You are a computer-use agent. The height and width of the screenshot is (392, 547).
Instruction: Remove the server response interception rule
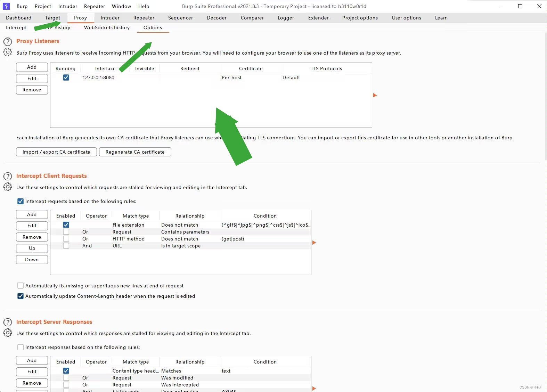click(32, 383)
